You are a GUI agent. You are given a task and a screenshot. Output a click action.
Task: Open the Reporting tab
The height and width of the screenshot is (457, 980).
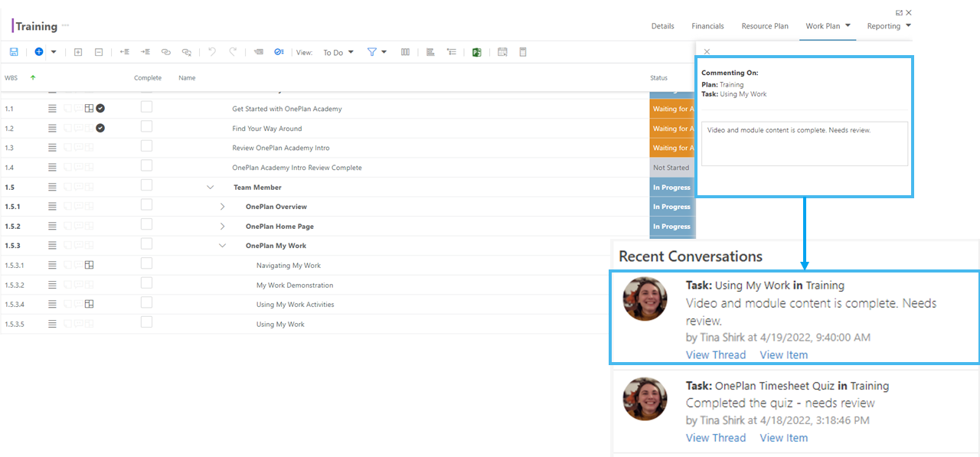(884, 26)
